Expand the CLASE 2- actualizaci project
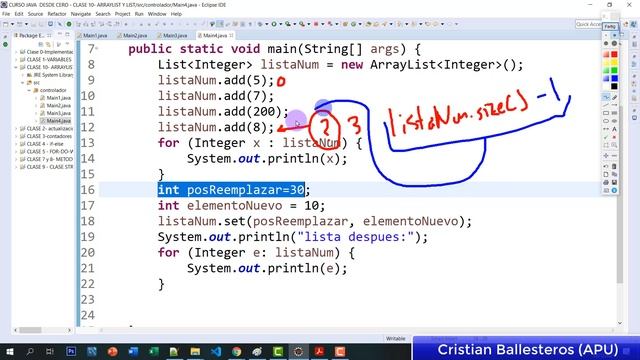 [x=16, y=129]
